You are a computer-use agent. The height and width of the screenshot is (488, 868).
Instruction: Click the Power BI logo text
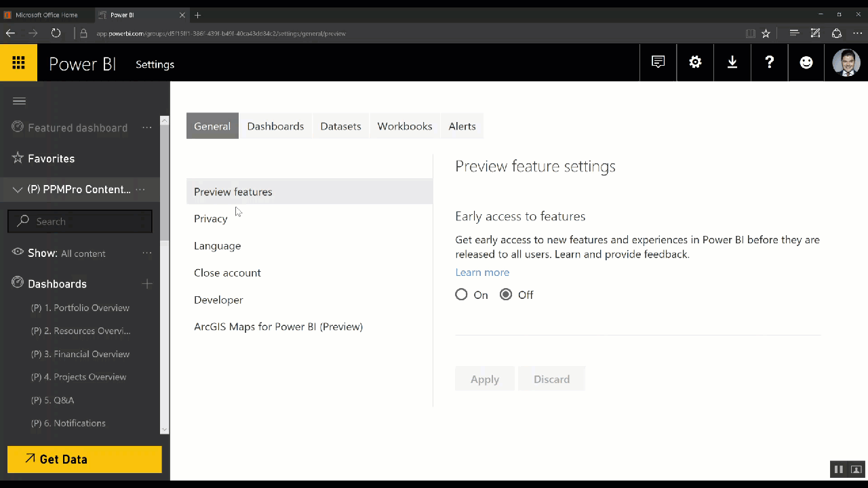[82, 64]
